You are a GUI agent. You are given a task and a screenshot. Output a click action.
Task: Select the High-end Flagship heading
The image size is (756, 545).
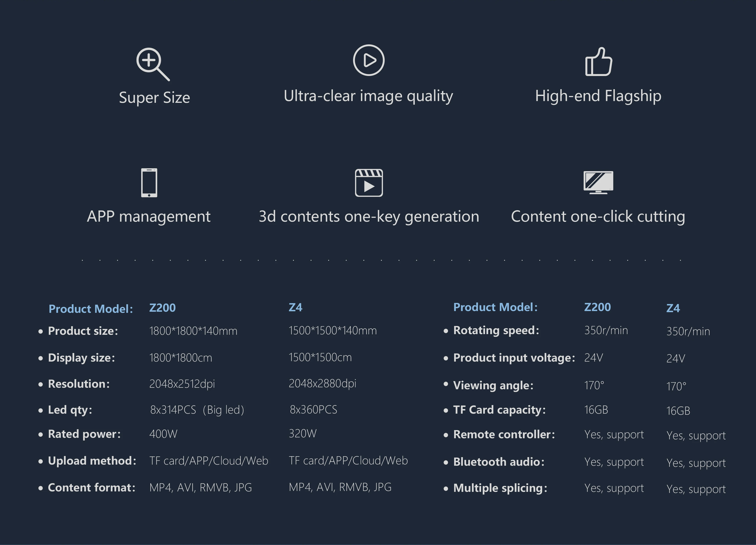(598, 96)
